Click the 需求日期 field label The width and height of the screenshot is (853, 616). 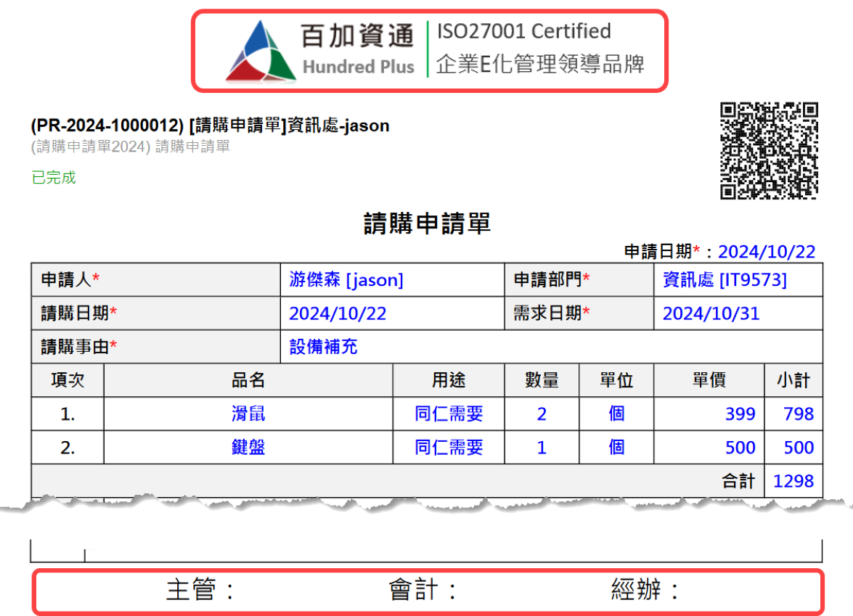[552, 313]
